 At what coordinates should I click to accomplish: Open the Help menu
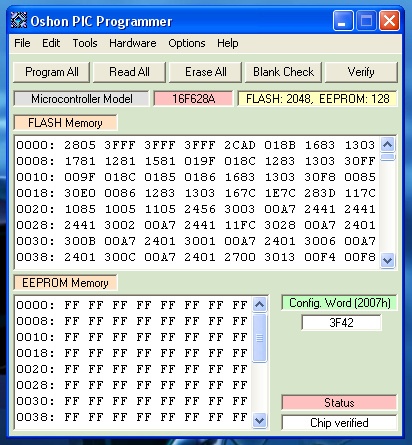coord(228,43)
